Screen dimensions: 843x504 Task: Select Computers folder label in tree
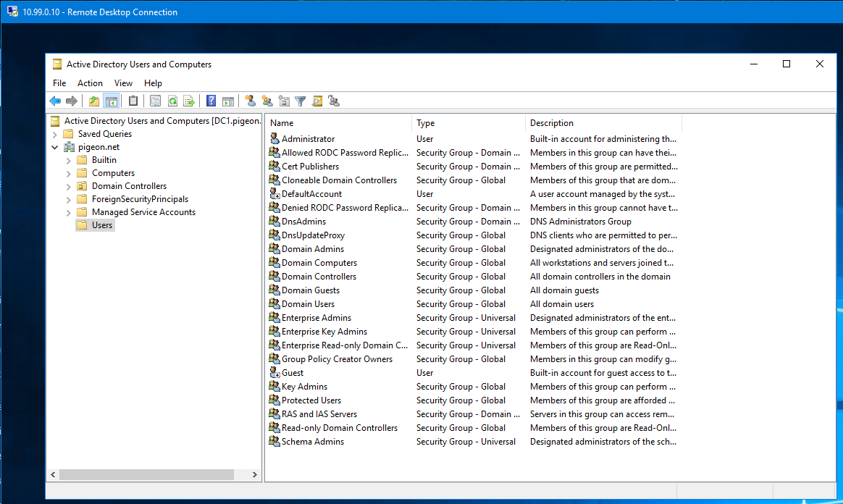(x=113, y=173)
